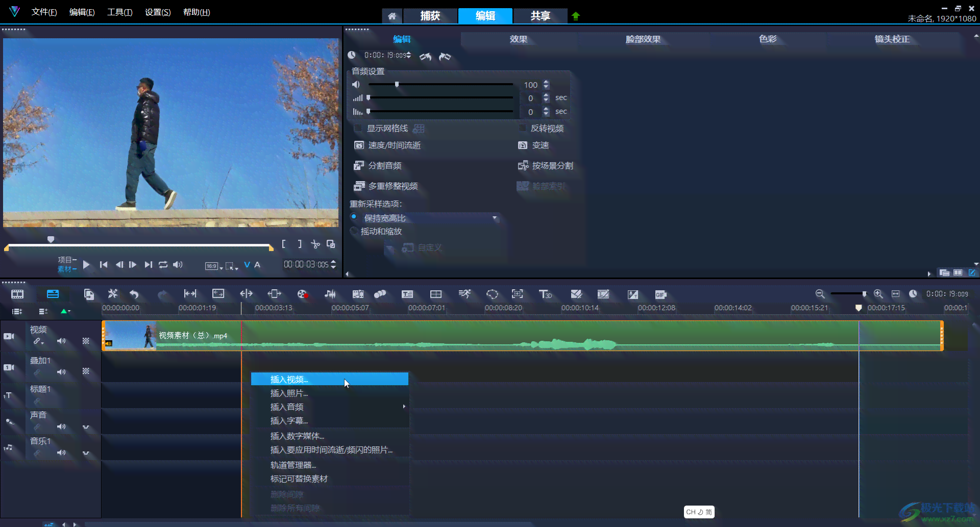Click the home icon tab
This screenshot has width=980, height=527.
392,16
